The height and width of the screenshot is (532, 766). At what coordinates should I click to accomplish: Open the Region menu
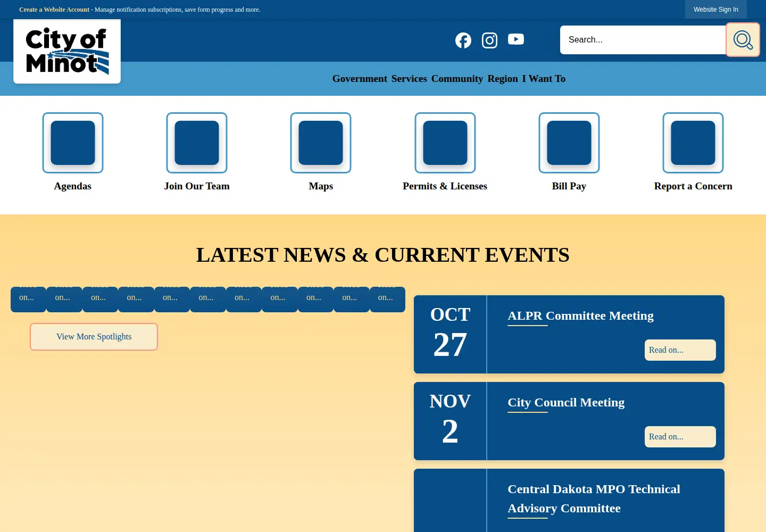(503, 79)
